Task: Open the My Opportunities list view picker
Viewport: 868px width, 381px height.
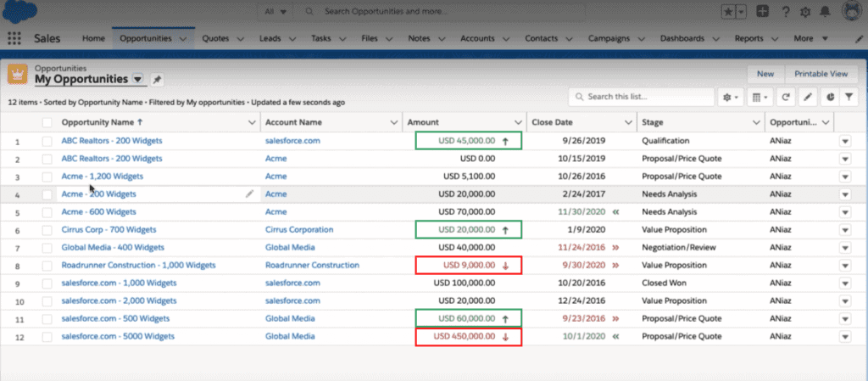Action: [x=138, y=79]
